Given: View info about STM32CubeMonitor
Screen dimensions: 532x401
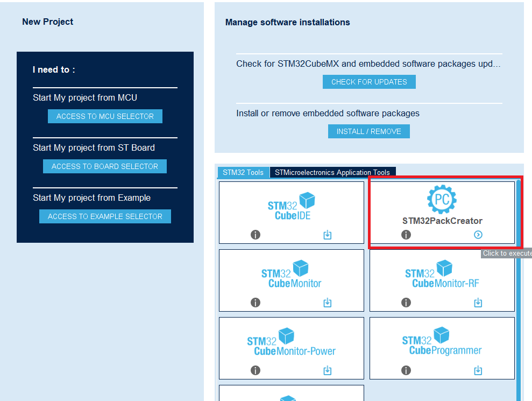Looking at the screenshot, I should pyautogui.click(x=256, y=302).
